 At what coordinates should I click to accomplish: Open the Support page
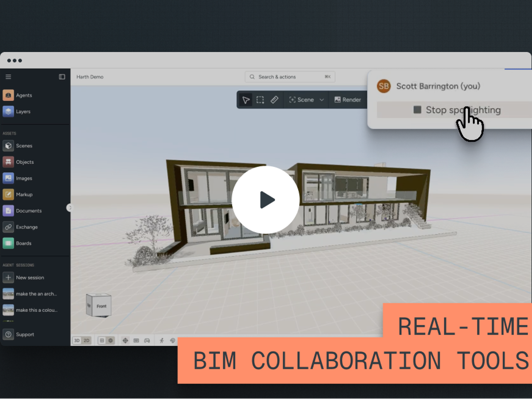tap(18, 334)
